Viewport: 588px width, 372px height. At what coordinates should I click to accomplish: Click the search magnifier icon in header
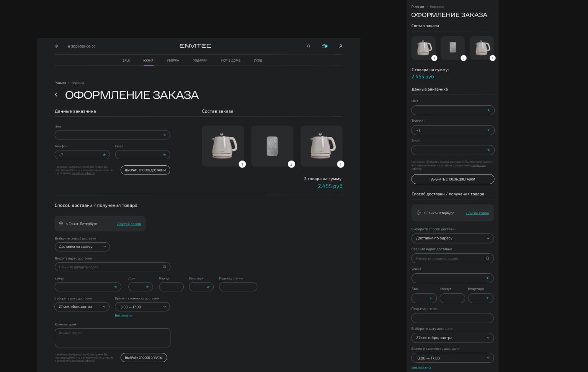coord(309,46)
